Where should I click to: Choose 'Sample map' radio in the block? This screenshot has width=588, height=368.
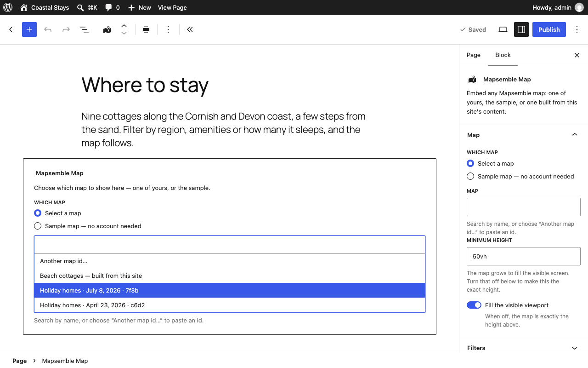tap(38, 226)
